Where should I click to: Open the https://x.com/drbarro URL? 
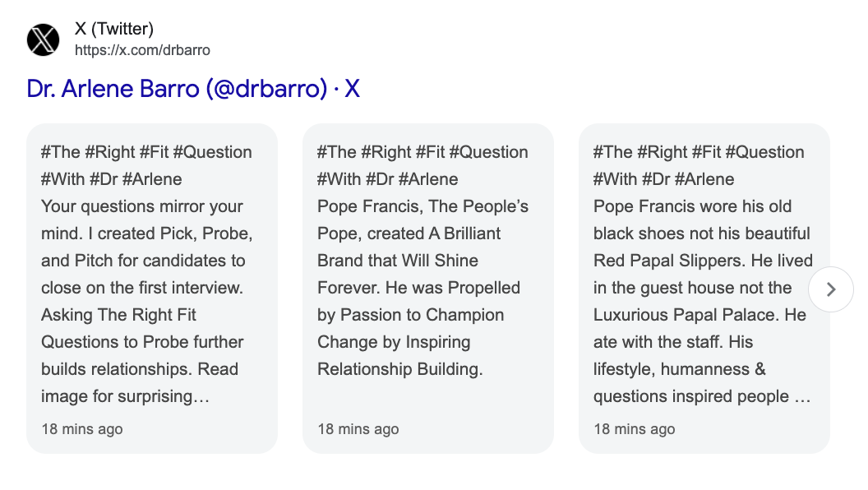pos(142,50)
